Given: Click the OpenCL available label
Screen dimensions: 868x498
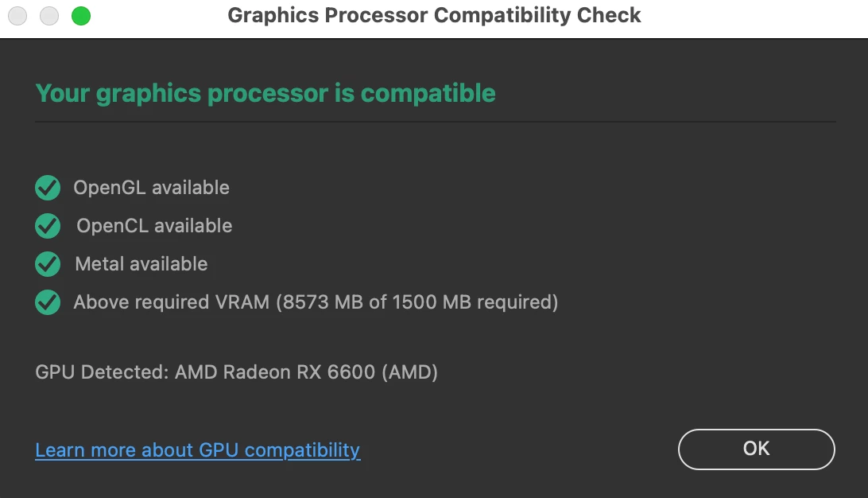Looking at the screenshot, I should 154,226.
